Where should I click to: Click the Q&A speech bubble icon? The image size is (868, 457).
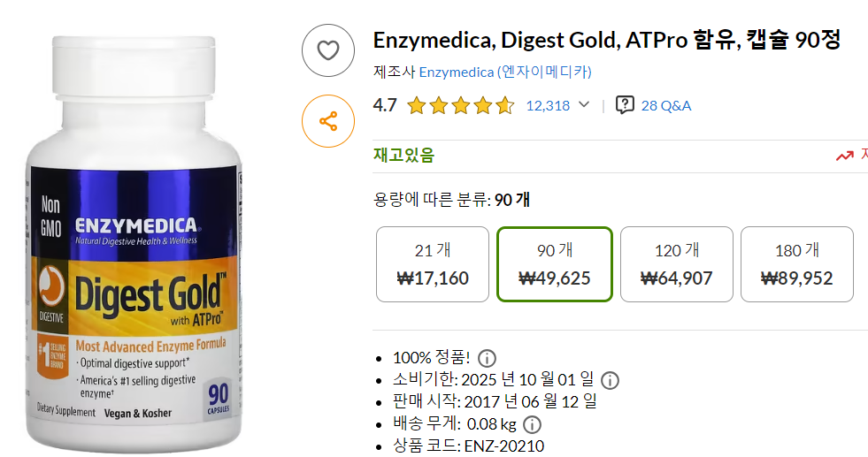[x=625, y=105]
